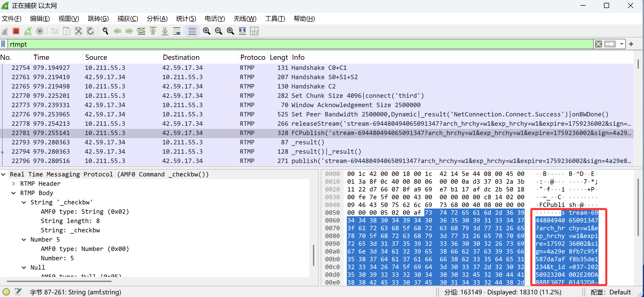Zoom in the main window text
The width and height of the screenshot is (644, 297).
click(206, 31)
